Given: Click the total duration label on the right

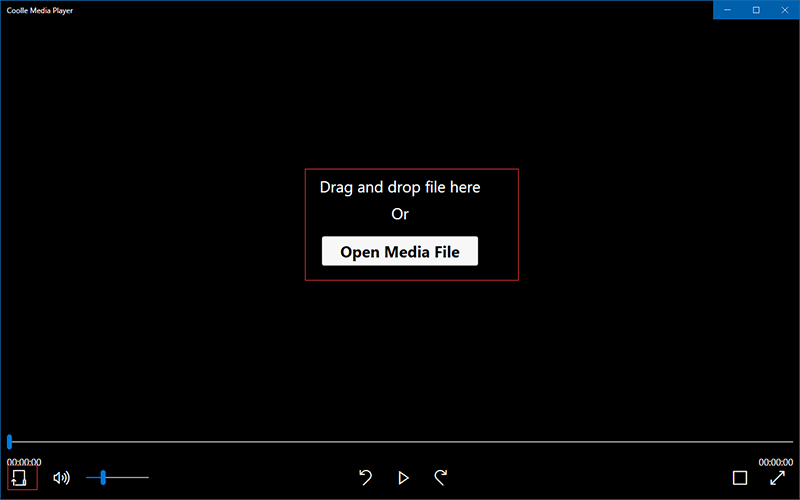Looking at the screenshot, I should click(775, 462).
